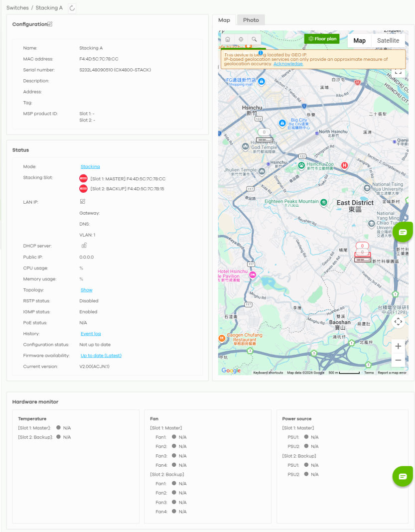Select the Map view type
The image size is (415, 532).
(x=359, y=41)
